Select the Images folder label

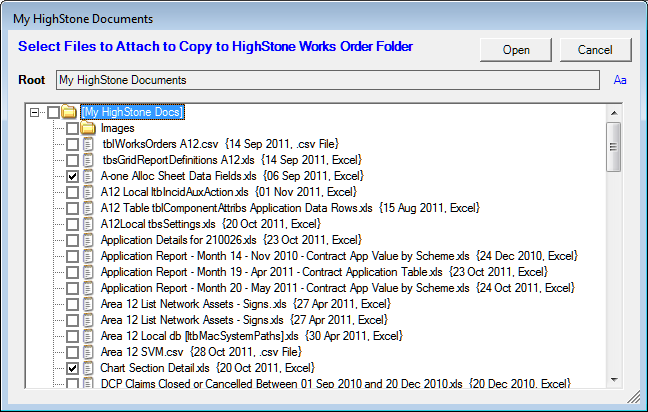tap(118, 128)
